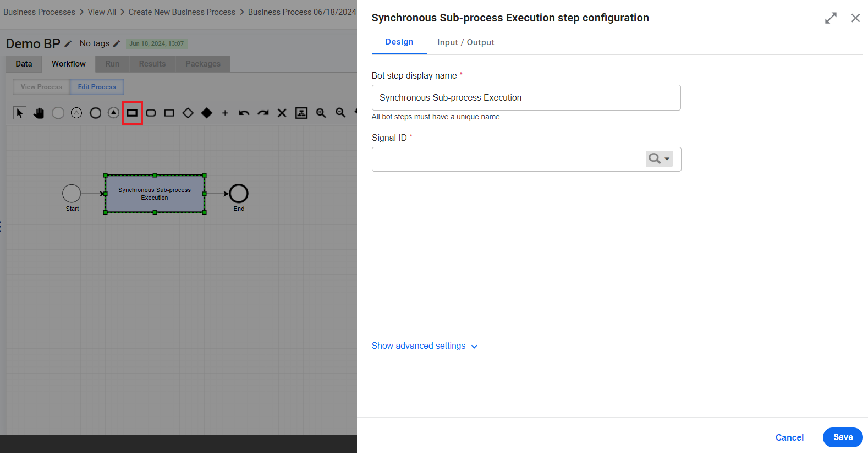Open the Workflow tab
The width and height of the screenshot is (868, 455).
pos(69,64)
